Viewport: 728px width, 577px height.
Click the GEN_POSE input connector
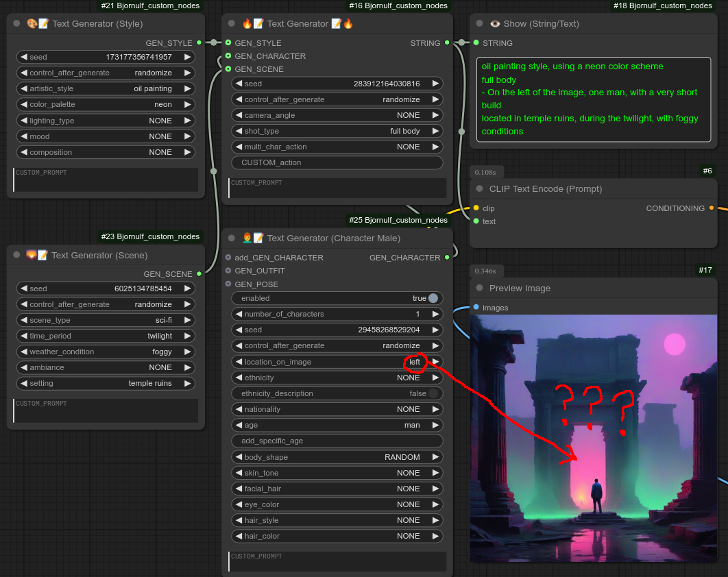(x=228, y=284)
